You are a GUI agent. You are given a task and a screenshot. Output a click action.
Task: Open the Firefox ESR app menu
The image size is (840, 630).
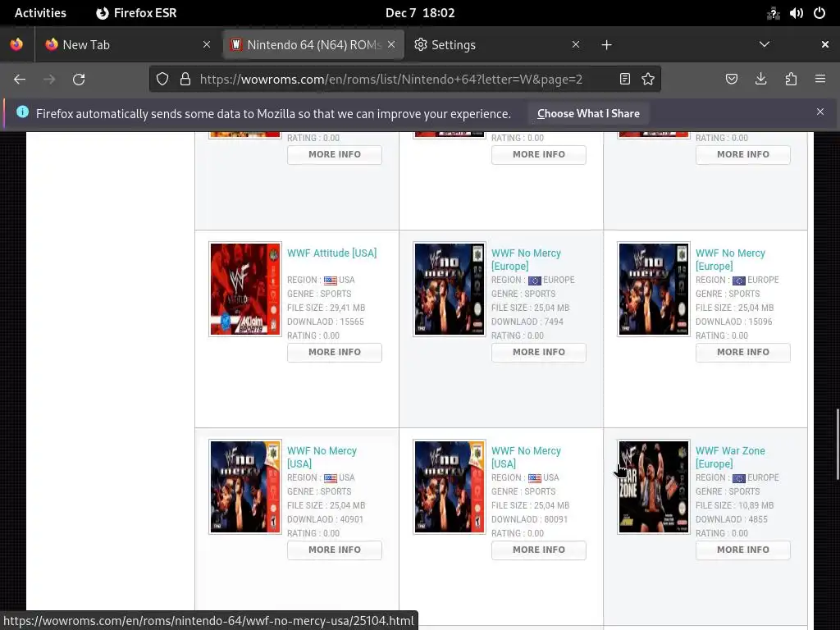[x=137, y=13]
